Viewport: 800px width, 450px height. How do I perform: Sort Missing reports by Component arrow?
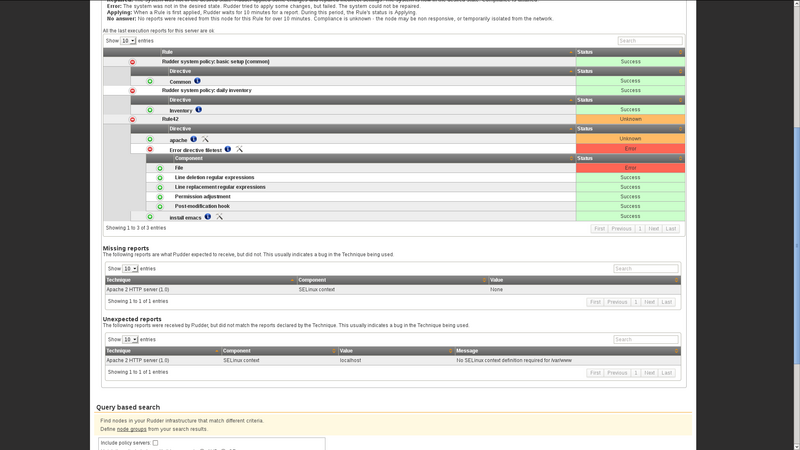(x=484, y=280)
